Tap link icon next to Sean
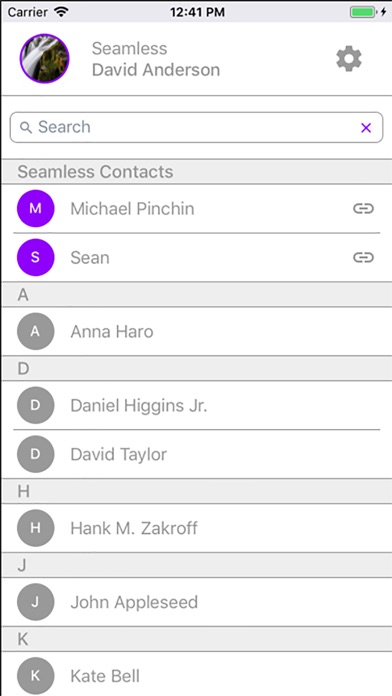The image size is (392, 696). (363, 257)
